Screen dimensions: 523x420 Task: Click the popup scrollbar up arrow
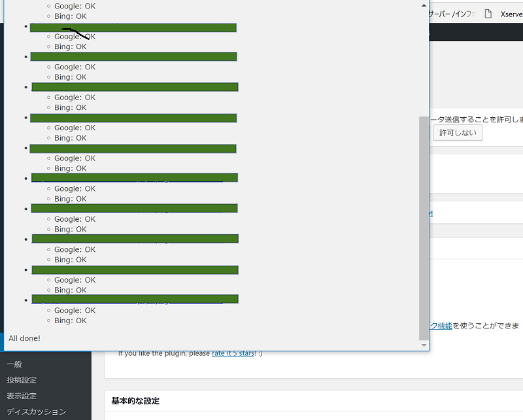tap(424, 5)
